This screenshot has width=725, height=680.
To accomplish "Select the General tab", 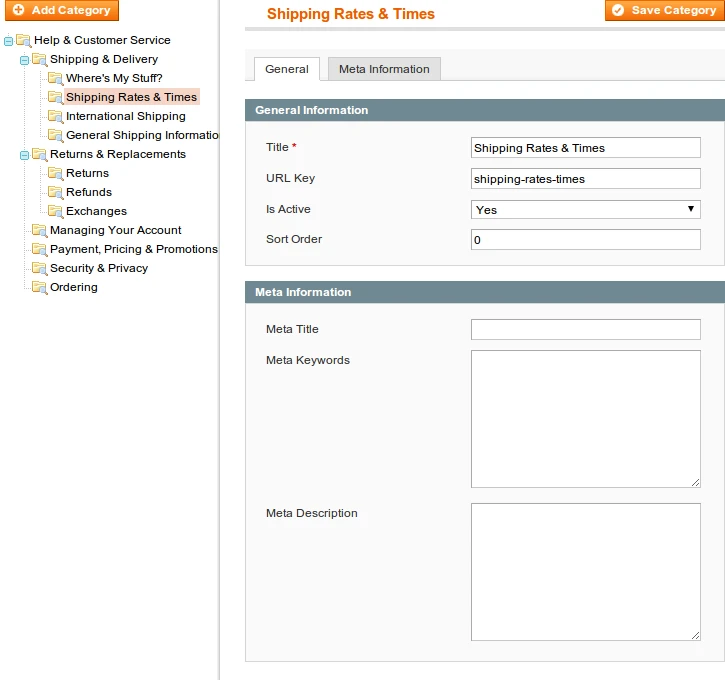I will point(287,69).
